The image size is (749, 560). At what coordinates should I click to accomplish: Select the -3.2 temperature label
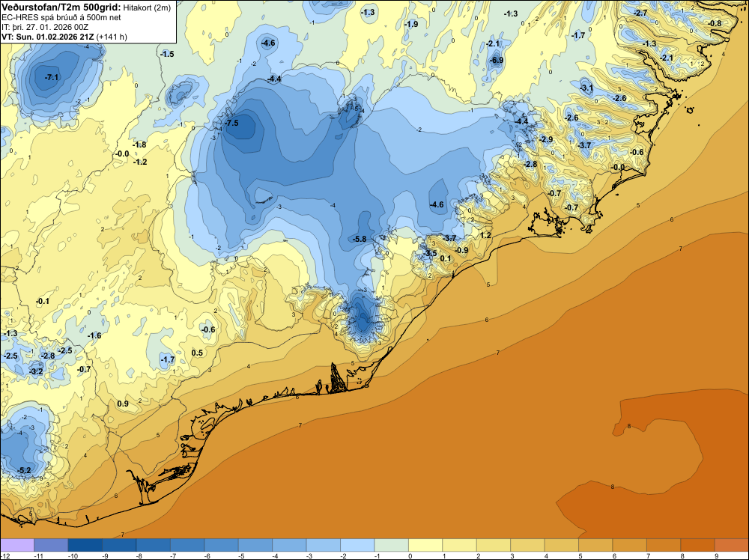click(x=36, y=371)
